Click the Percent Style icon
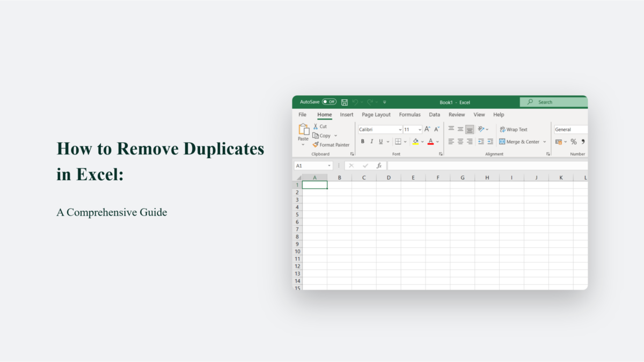The height and width of the screenshot is (362, 644). (x=573, y=142)
